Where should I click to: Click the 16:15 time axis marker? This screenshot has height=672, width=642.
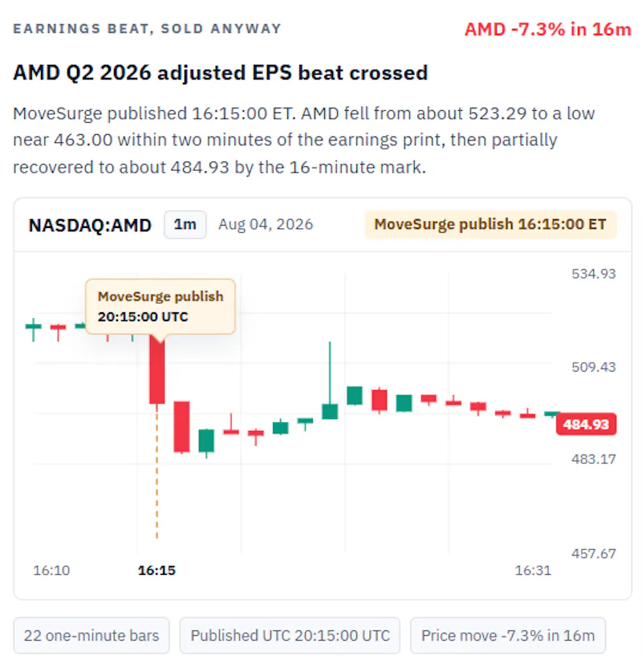coord(156,570)
